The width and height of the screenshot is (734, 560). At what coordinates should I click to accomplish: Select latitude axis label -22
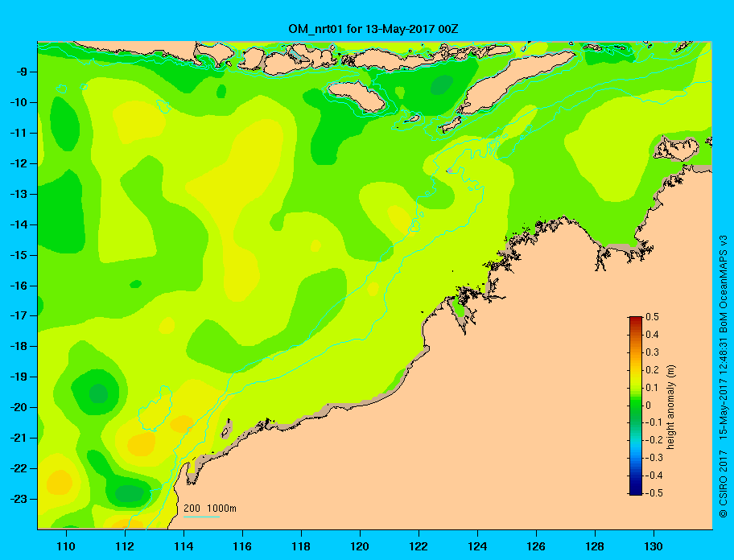pyautogui.click(x=18, y=468)
